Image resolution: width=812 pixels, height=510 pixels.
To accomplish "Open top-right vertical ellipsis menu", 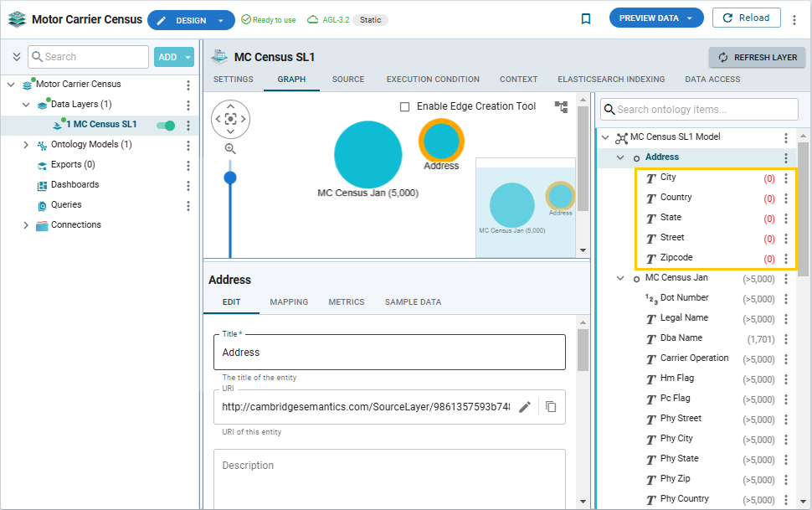I will tap(793, 18).
